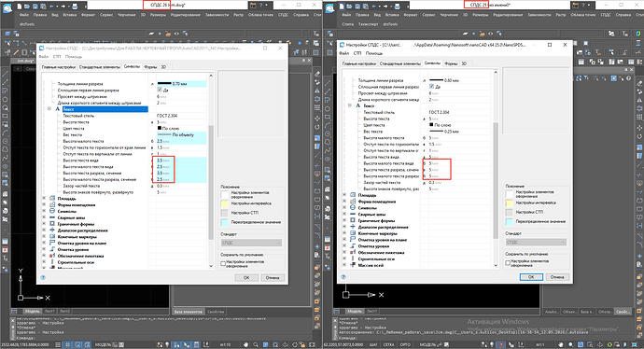644x349 pixels.
Task: Click OK in the СПДС 26 dialog
Action: click(x=246, y=277)
